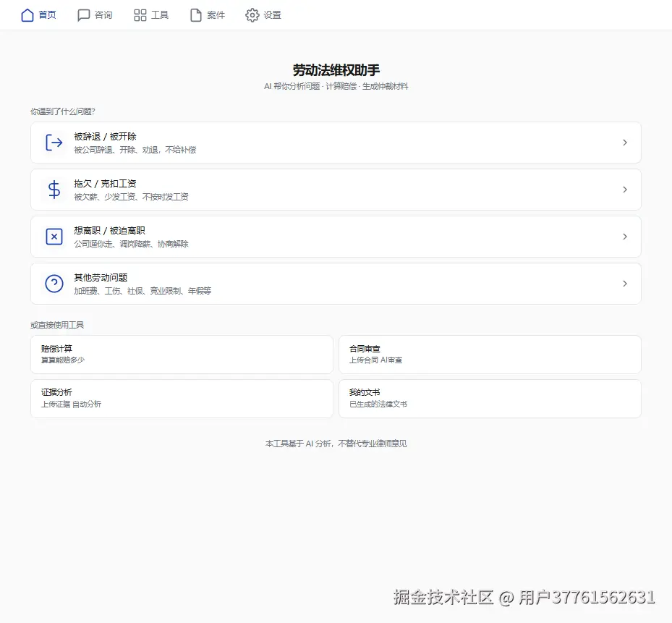Screen dimensions: 672x623
Task: Pick the 想离职 / 被迫离职 title
Action: 109,231
